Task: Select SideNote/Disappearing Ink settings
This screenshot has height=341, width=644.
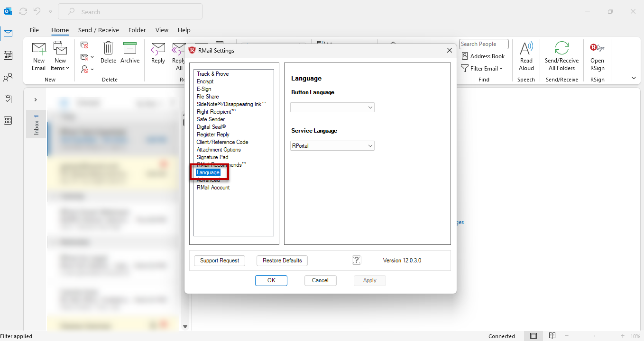Action: pyautogui.click(x=231, y=104)
